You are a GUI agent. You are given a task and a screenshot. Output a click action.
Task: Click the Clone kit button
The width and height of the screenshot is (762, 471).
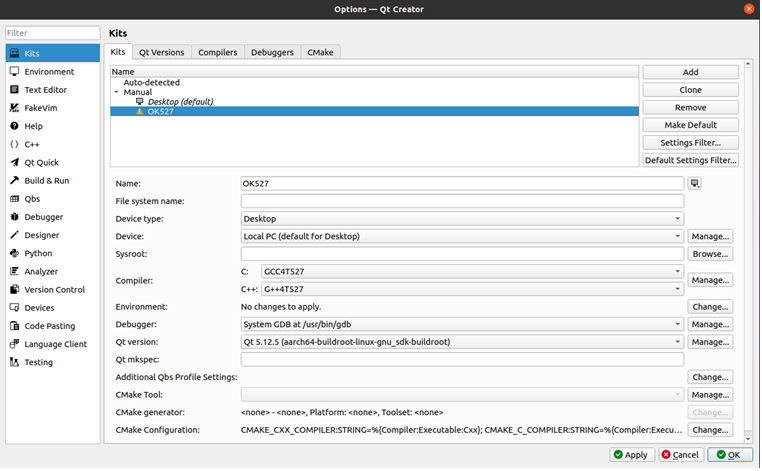691,90
